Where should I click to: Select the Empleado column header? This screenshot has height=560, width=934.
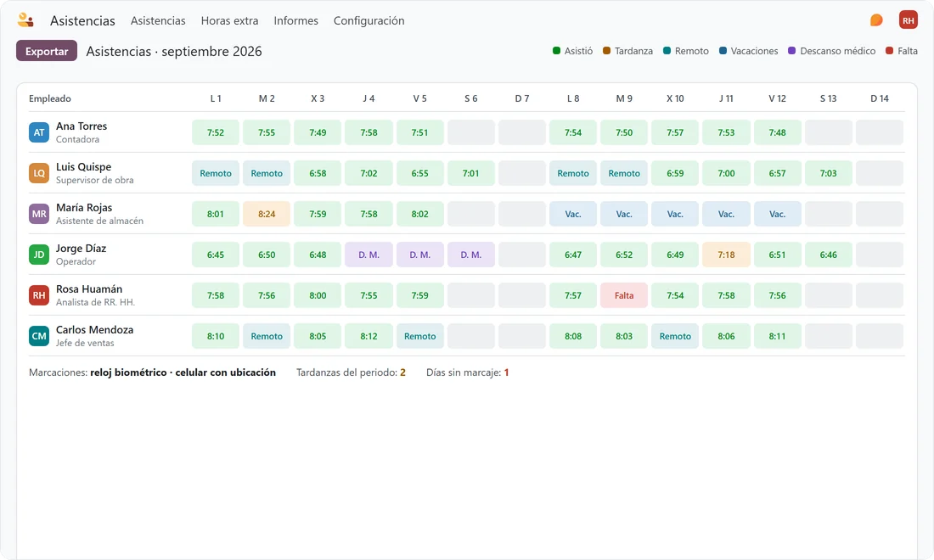50,98
